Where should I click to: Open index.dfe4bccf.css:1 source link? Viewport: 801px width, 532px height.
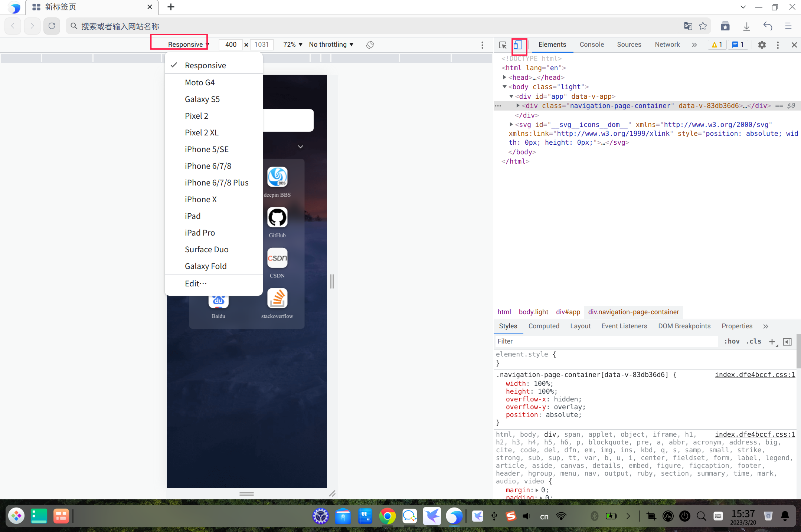click(x=755, y=375)
